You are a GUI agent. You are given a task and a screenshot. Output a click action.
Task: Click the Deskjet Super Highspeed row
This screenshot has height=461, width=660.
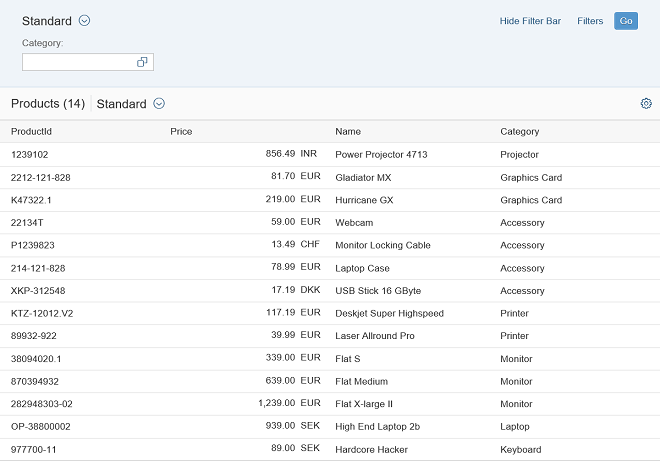coord(389,313)
